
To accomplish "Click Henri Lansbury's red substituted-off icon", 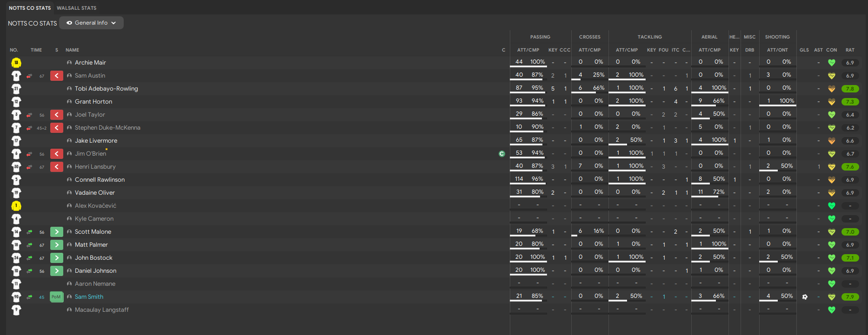I will [x=57, y=167].
